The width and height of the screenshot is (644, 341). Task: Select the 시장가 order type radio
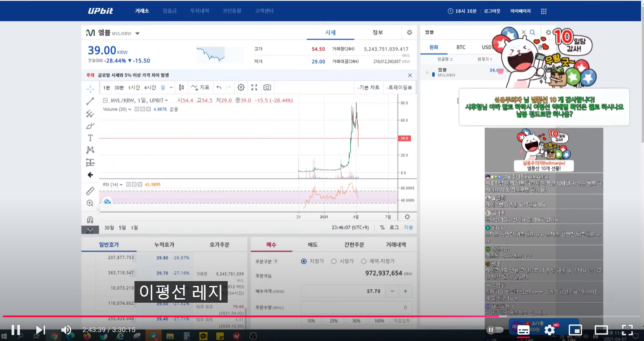pos(334,261)
